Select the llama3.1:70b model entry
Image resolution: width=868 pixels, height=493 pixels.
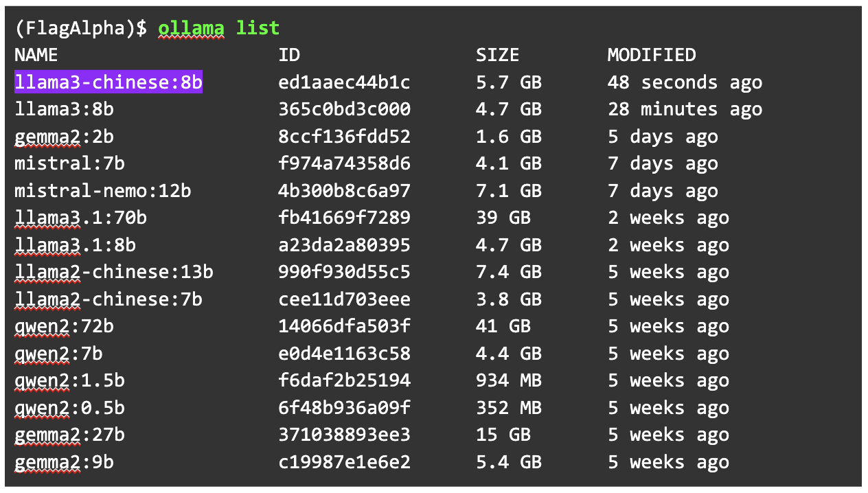(x=80, y=218)
